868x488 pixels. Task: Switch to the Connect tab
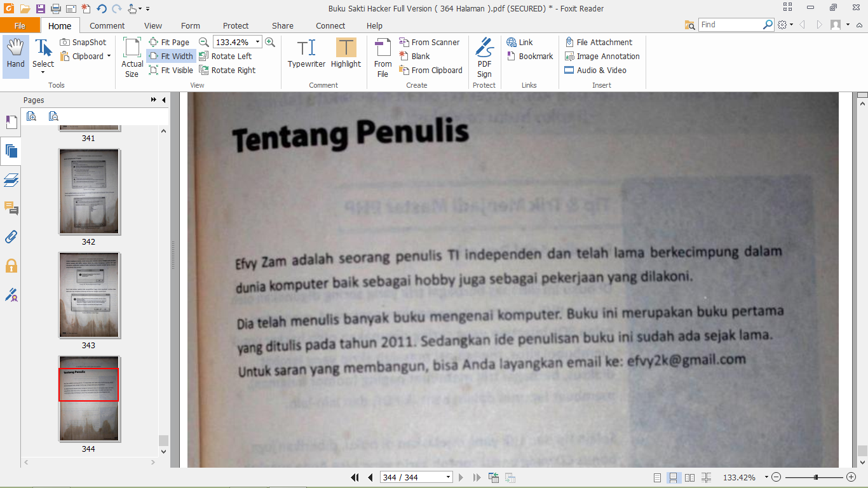(x=330, y=25)
